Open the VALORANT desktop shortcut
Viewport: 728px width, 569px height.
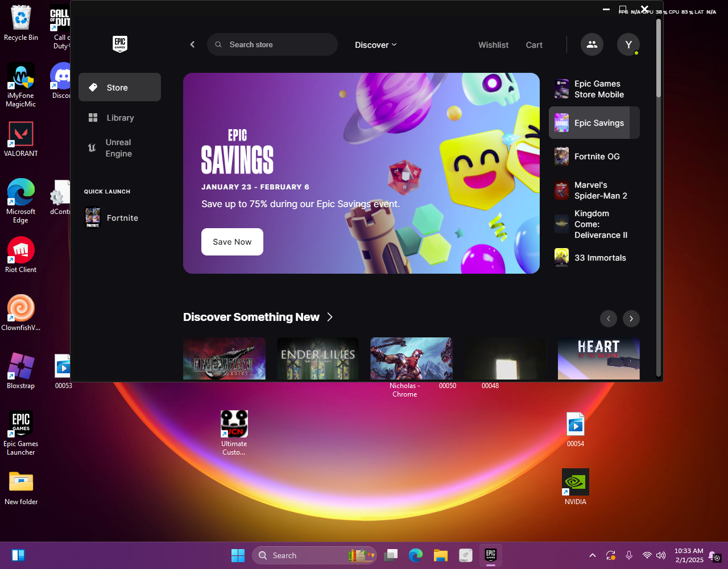click(21, 139)
